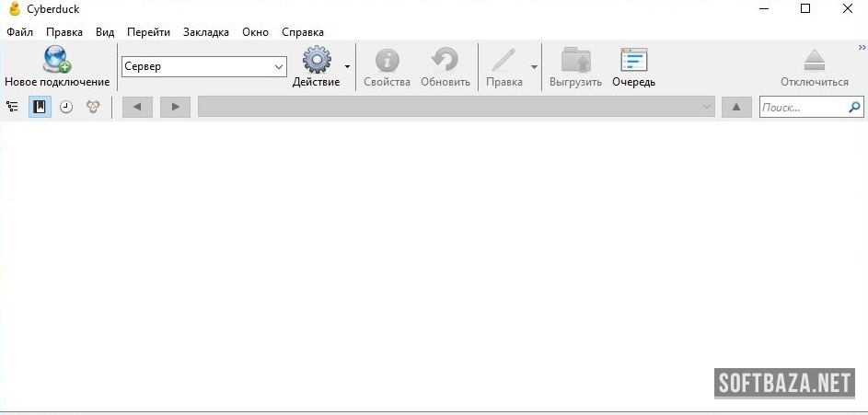868x415 pixels.
Task: Toggle the bookmarks view button
Action: click(40, 107)
